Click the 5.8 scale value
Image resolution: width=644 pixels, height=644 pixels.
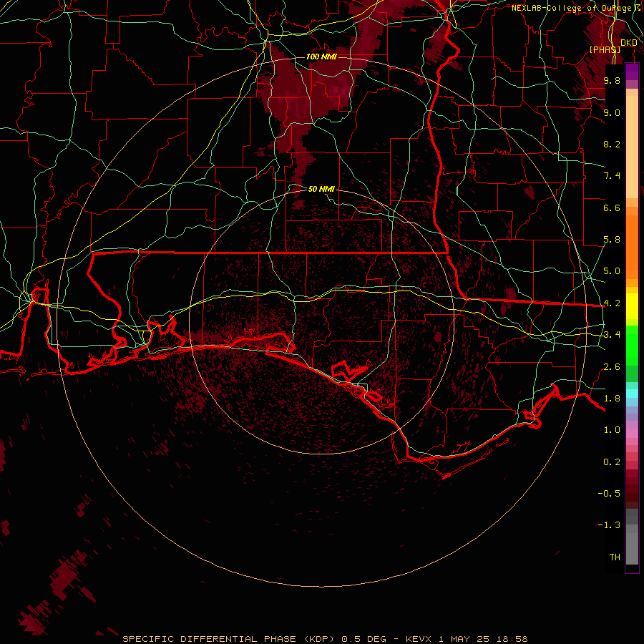click(612, 240)
